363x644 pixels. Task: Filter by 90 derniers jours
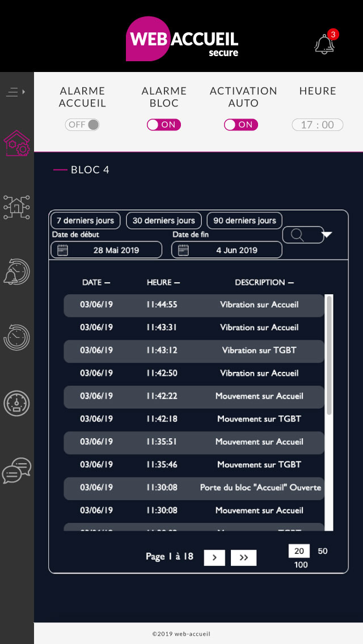tap(244, 221)
